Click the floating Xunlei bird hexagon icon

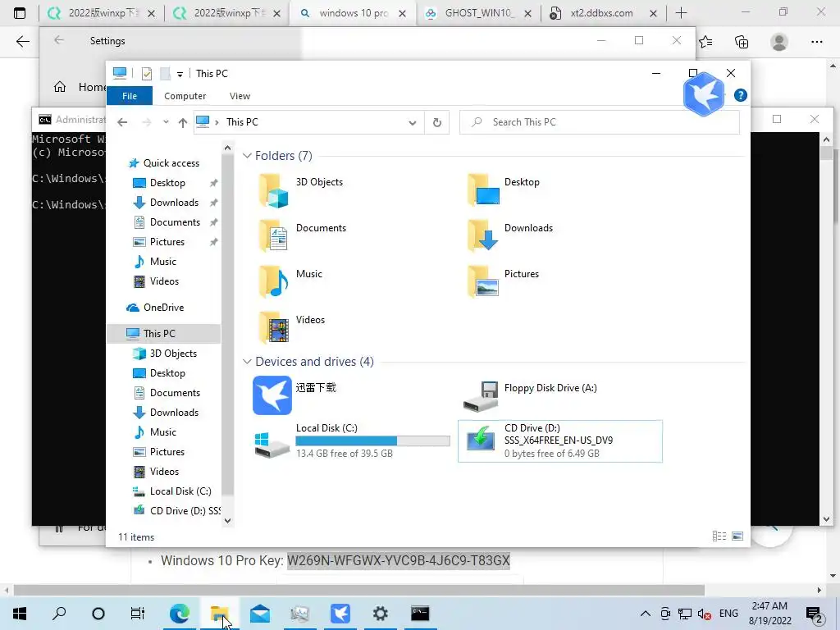[703, 94]
